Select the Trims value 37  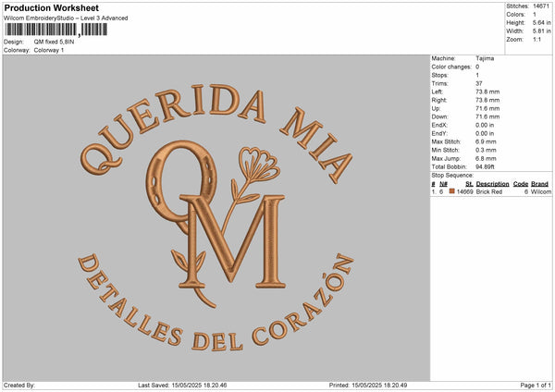point(479,83)
